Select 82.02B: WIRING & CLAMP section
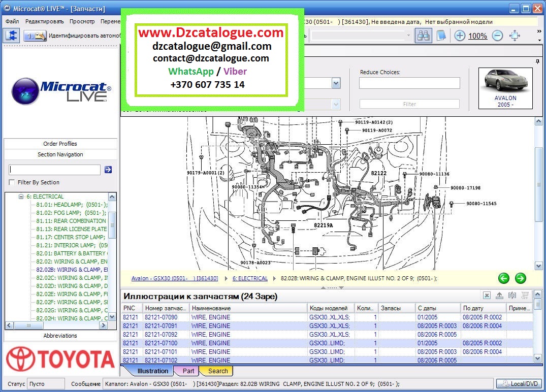 (x=72, y=270)
